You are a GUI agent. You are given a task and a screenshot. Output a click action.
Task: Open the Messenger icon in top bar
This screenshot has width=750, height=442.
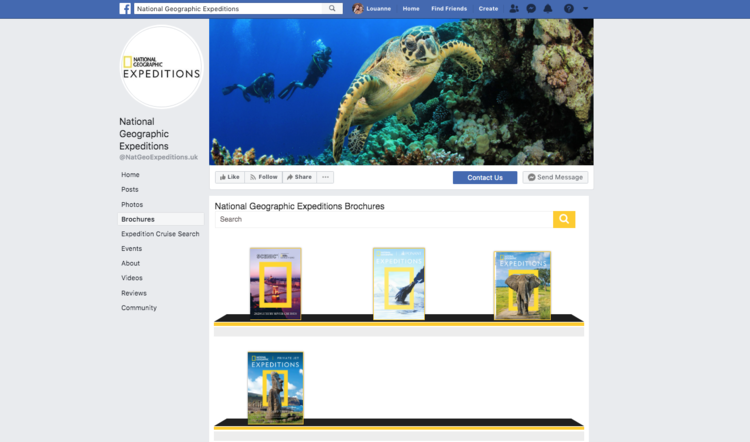tap(531, 9)
